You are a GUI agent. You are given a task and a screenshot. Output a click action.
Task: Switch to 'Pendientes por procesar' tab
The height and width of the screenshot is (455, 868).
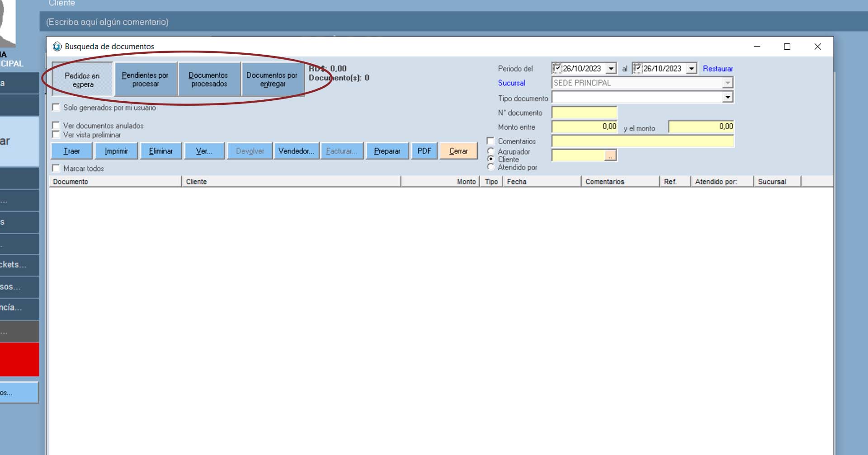tap(145, 80)
